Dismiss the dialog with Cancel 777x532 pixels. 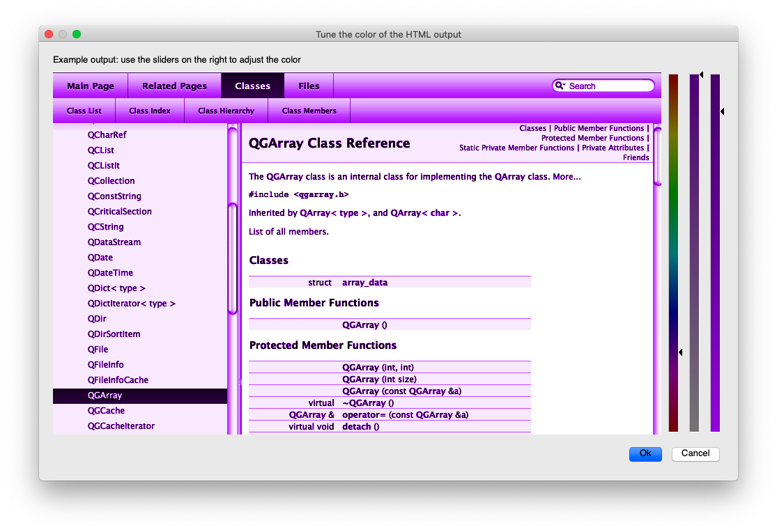pos(695,454)
